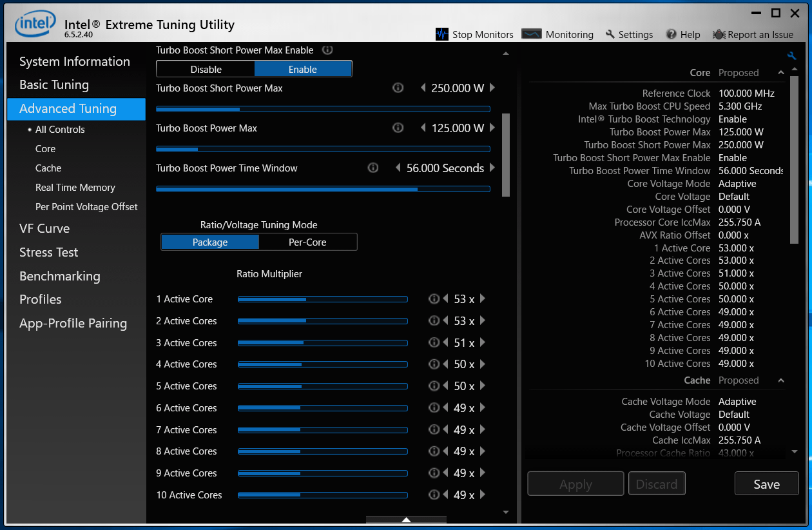
Task: Show info icon for 4 Active Cores
Action: click(x=434, y=364)
